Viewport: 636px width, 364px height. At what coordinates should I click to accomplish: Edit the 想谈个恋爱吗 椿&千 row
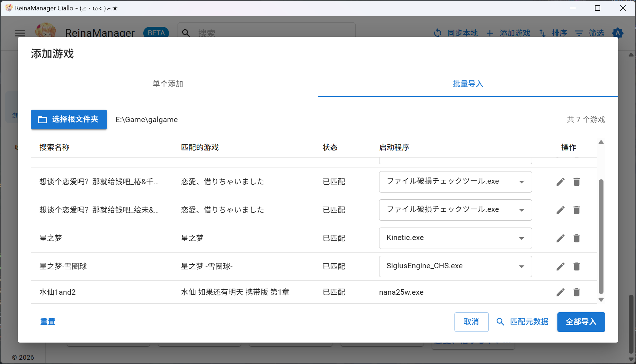point(560,182)
